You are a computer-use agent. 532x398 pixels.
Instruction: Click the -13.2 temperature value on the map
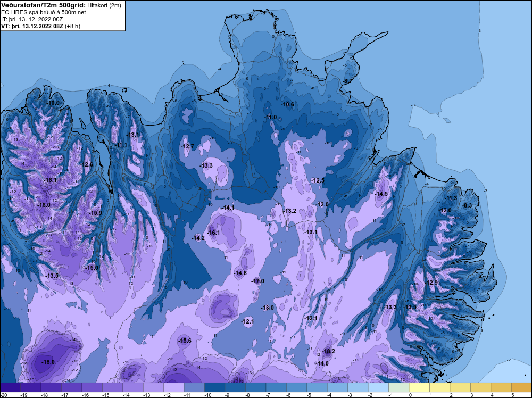coord(290,211)
